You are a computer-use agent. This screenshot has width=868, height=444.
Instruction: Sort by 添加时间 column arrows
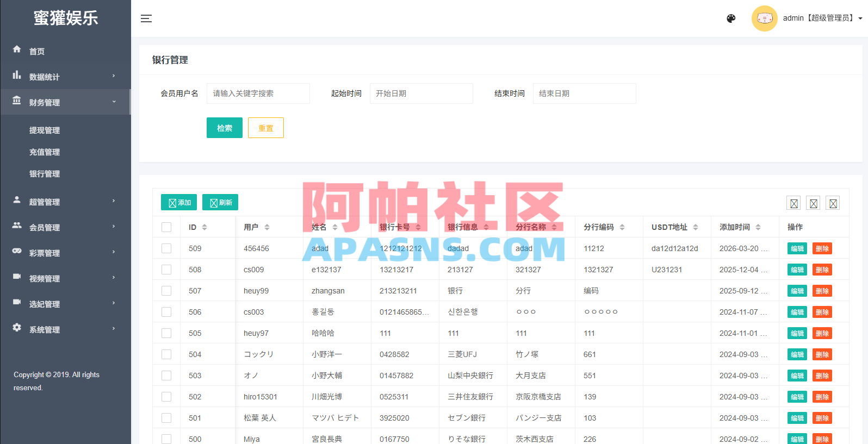point(758,227)
